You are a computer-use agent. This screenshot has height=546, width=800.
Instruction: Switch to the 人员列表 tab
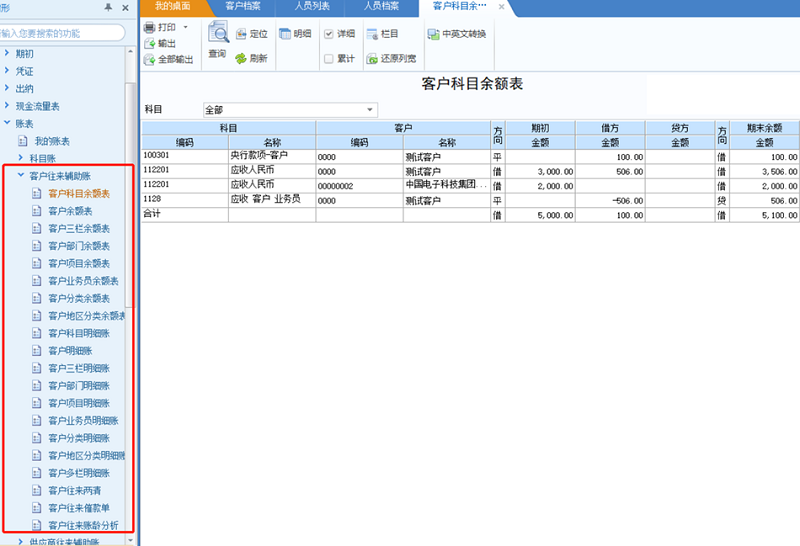[313, 7]
